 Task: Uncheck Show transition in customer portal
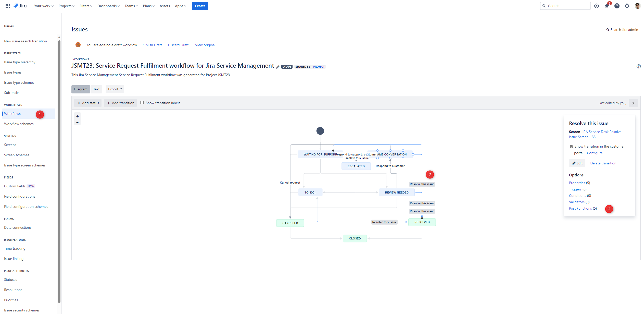point(572,147)
